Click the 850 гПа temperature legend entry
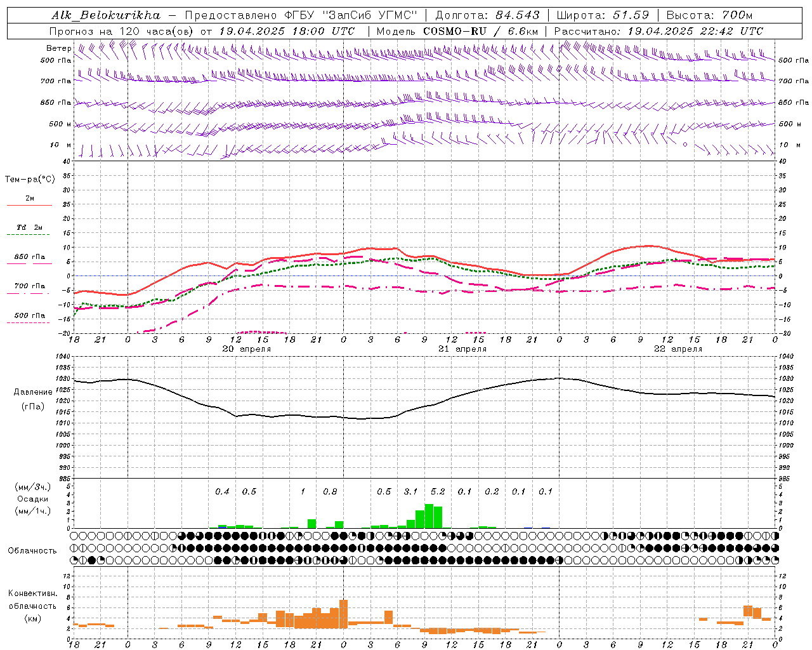 click(30, 257)
